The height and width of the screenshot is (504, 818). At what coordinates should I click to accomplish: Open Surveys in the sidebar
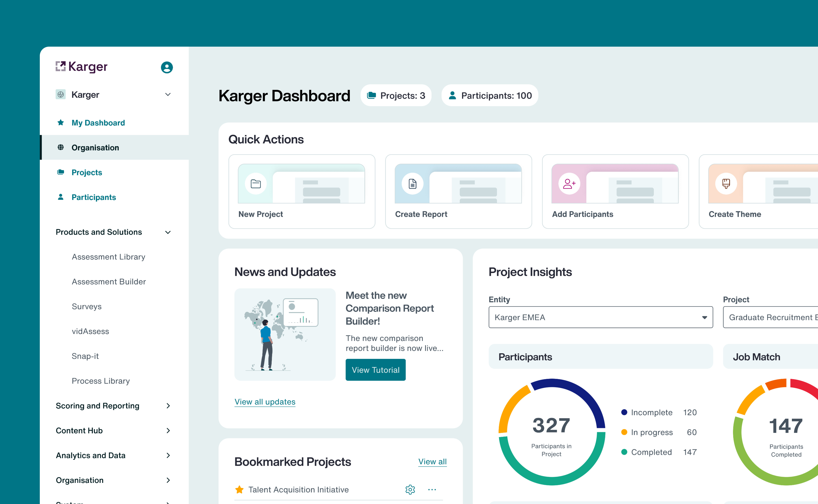[87, 307]
